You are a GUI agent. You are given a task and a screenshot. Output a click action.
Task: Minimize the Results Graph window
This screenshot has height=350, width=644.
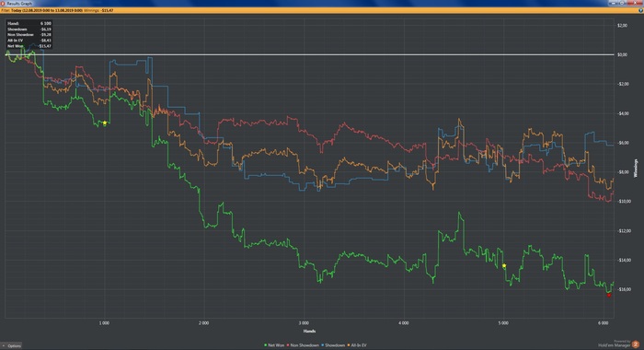click(614, 3)
